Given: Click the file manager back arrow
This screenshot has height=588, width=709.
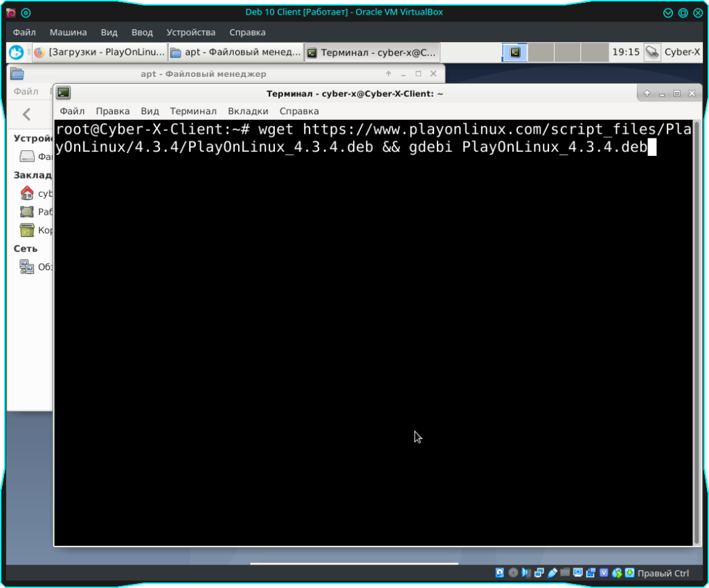Looking at the screenshot, I should (x=27, y=114).
